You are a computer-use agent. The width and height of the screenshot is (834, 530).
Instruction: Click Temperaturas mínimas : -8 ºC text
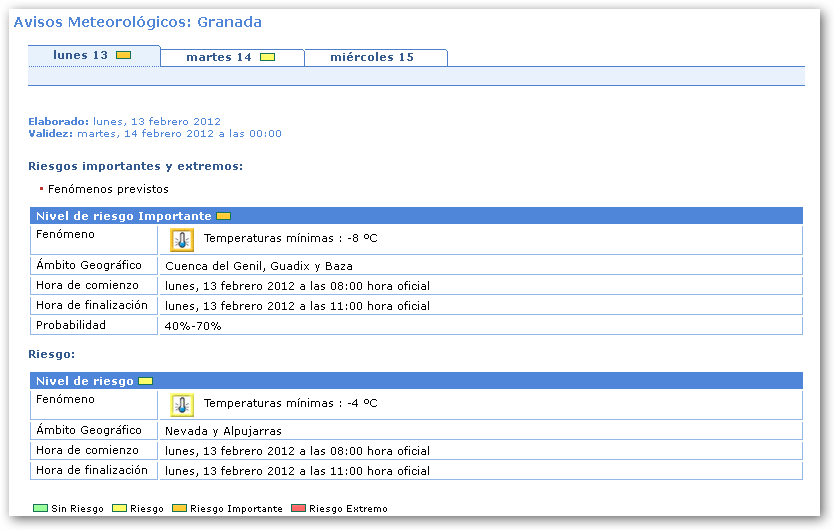coord(290,239)
